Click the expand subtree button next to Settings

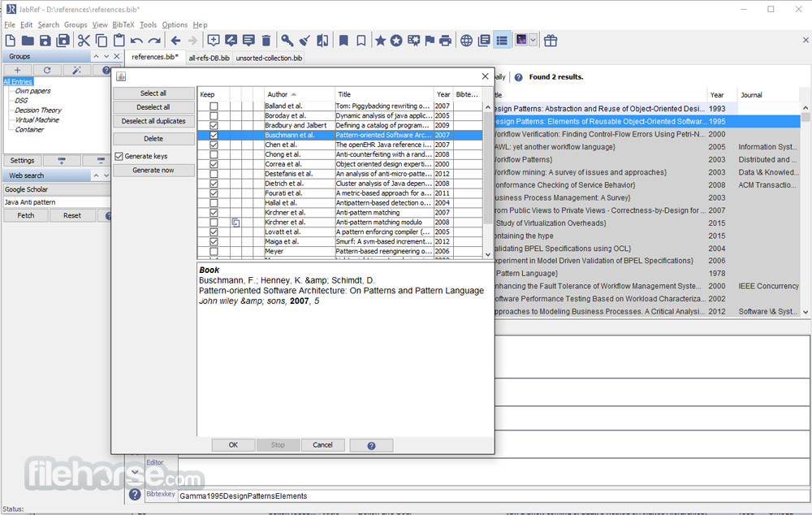coord(62,161)
